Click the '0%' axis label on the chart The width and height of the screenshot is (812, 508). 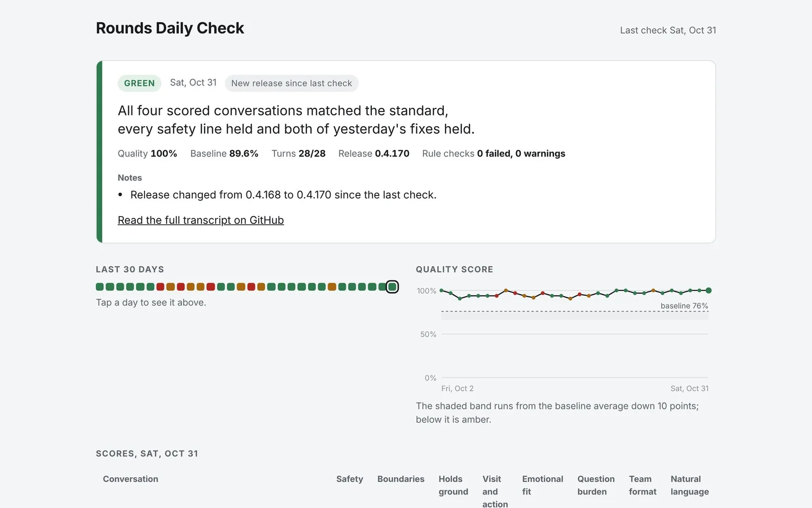pos(430,378)
